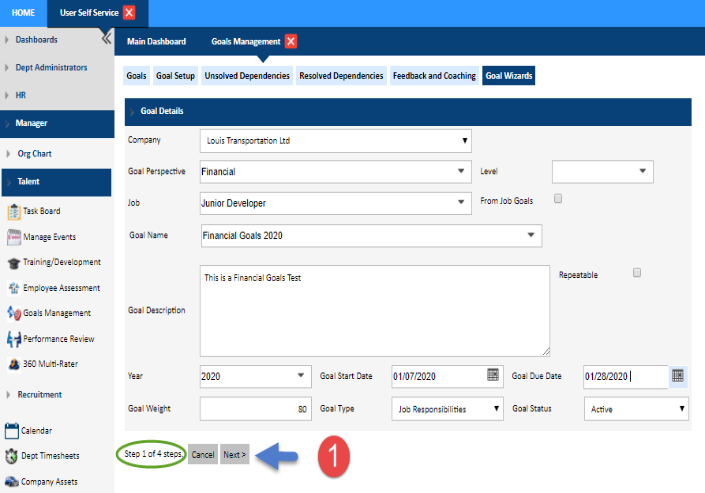
Task: Click the Performance Review icon
Action: pos(13,339)
